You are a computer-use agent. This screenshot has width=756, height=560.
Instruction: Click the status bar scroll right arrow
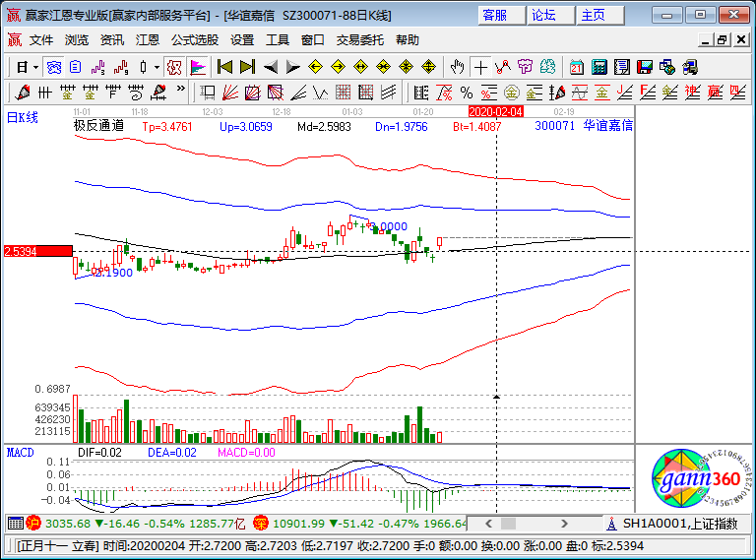pos(564,524)
